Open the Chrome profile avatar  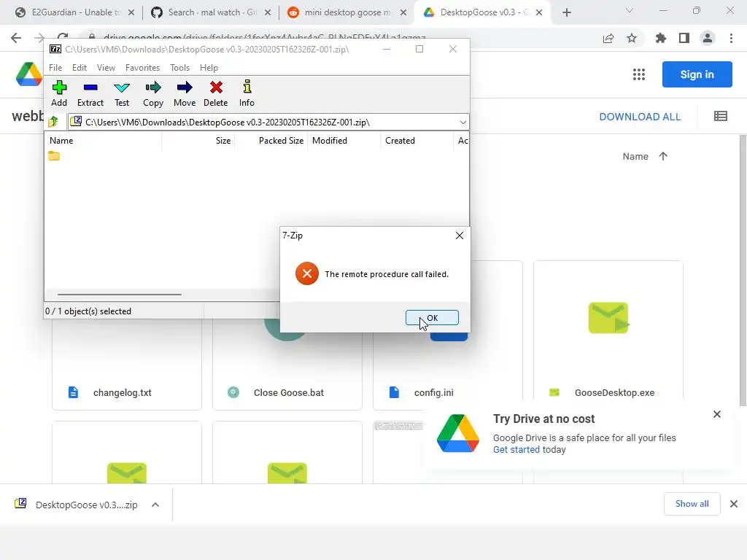708,38
